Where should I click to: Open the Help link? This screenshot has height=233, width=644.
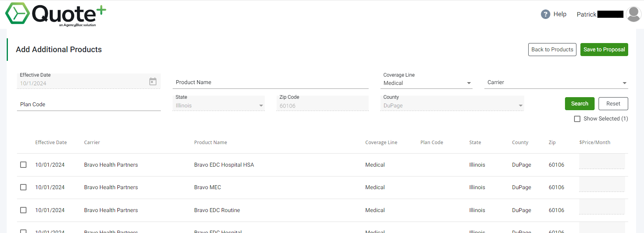[560, 14]
